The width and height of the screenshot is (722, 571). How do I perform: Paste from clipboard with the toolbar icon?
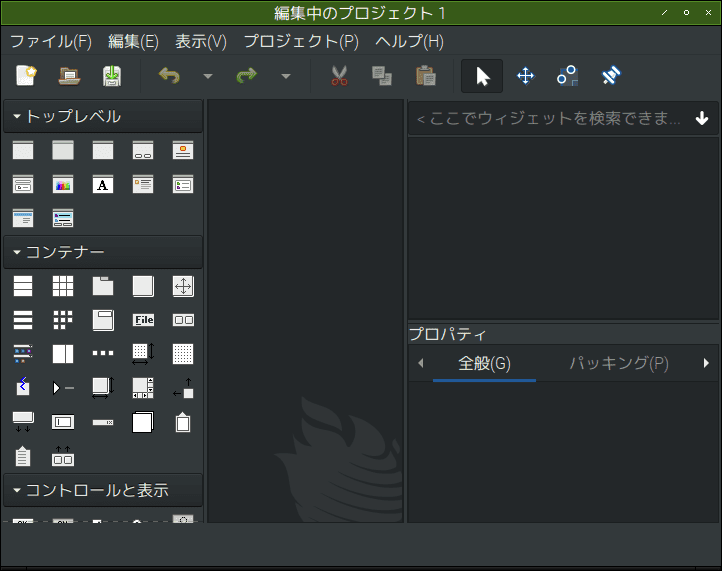point(425,76)
